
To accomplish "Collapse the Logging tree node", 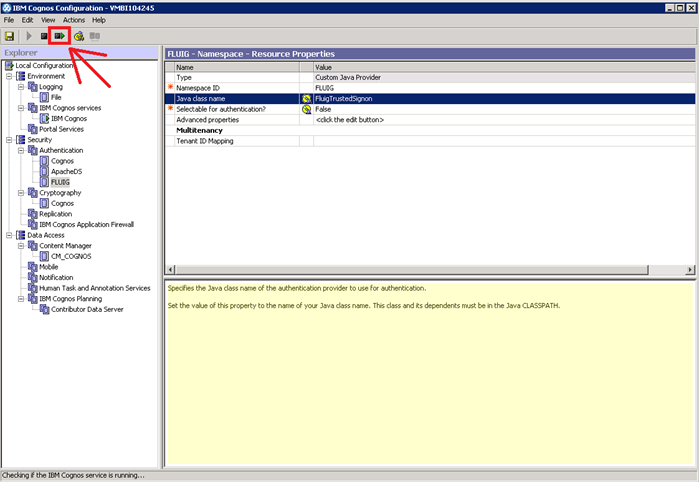I will [21, 87].
